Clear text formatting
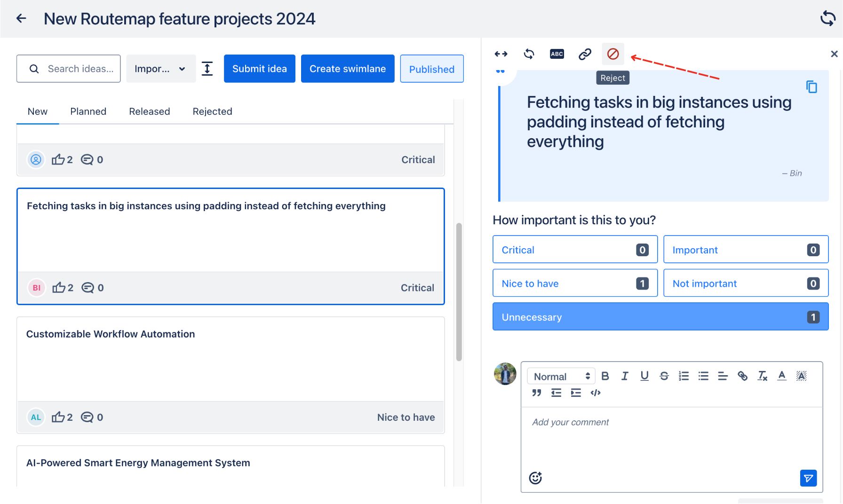The height and width of the screenshot is (504, 843). point(762,376)
